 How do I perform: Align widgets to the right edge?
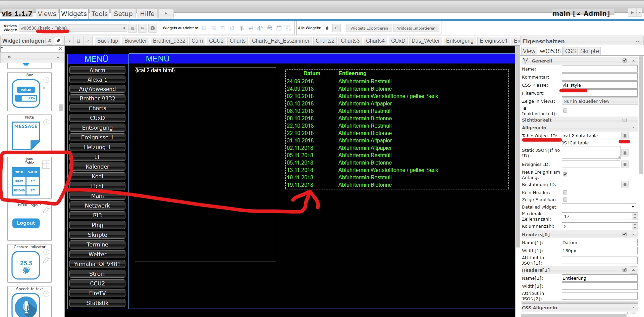coord(213,28)
